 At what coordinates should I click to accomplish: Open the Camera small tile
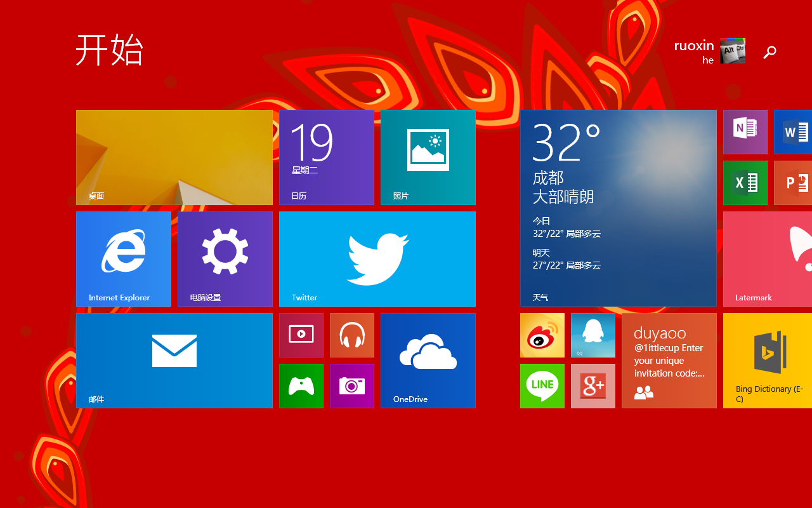[352, 386]
